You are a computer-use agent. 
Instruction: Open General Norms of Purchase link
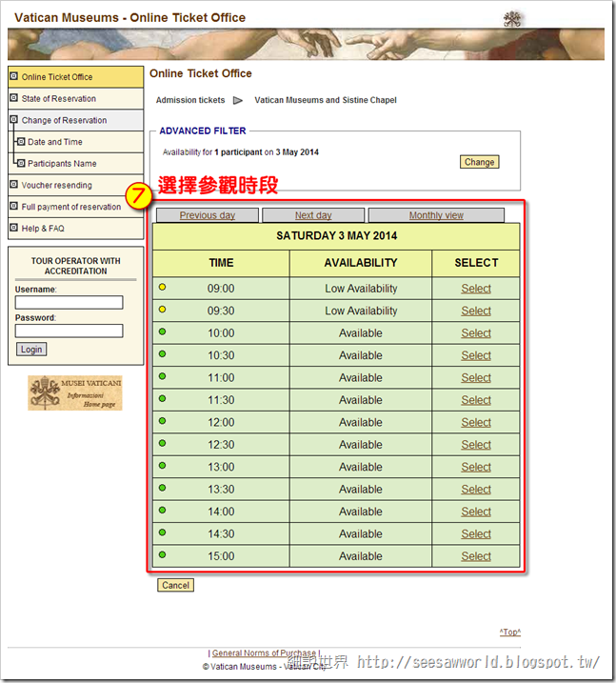(x=264, y=653)
